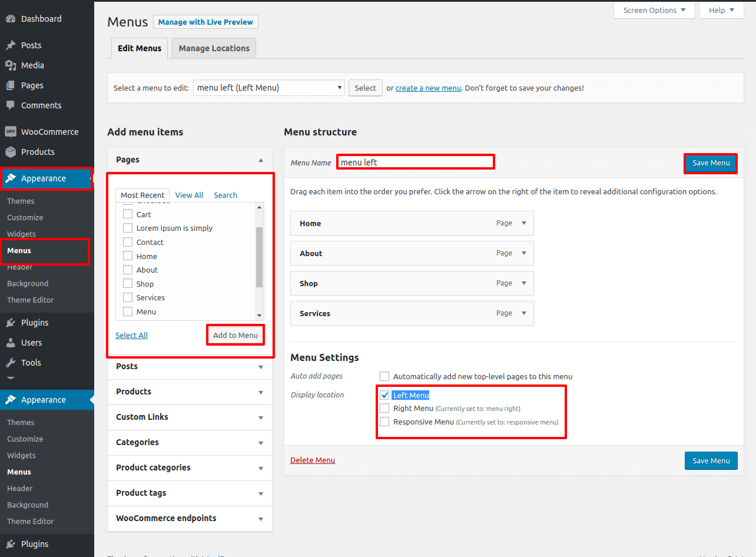This screenshot has width=756, height=557.
Task: Follow the 'create a new menu' link
Action: point(428,88)
